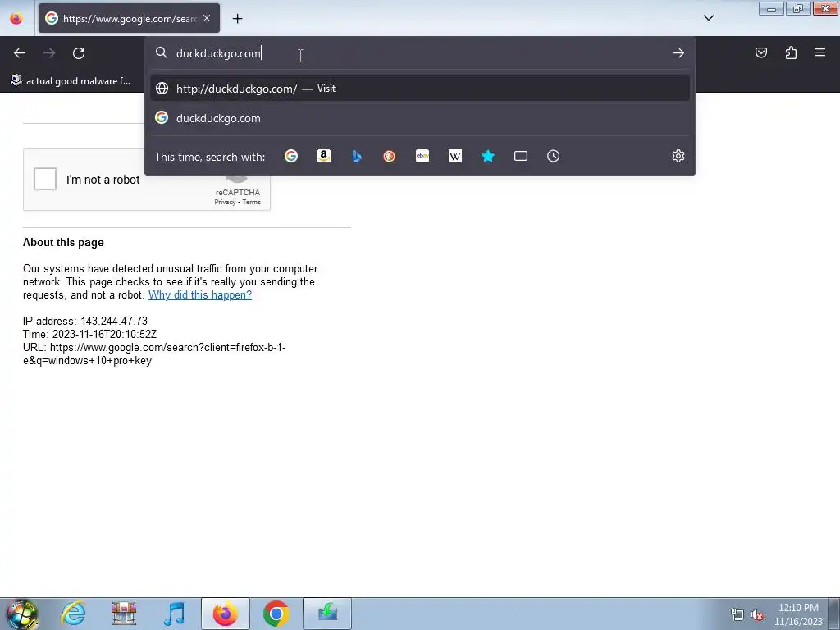The width and height of the screenshot is (840, 630).
Task: Click the Go arrow in address bar
Action: [x=678, y=53]
